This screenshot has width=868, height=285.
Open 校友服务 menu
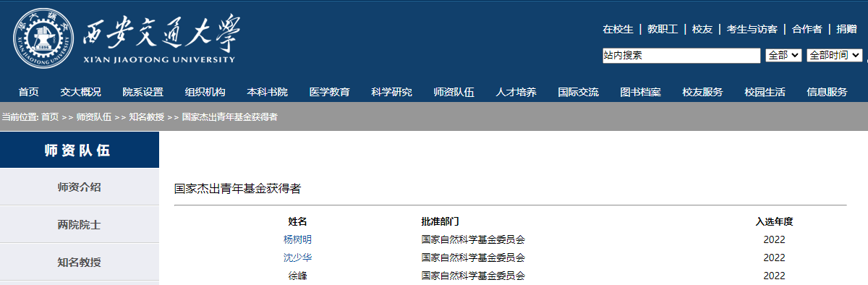point(702,92)
